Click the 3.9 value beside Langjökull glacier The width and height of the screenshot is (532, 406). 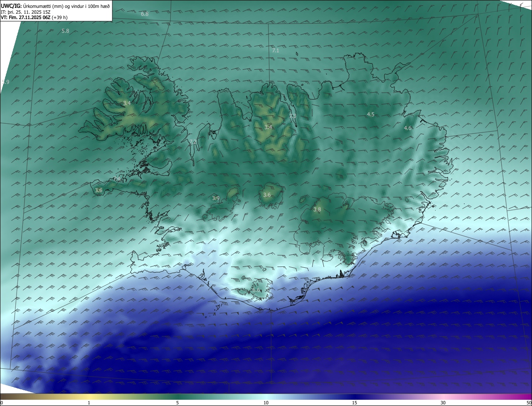[x=216, y=198]
